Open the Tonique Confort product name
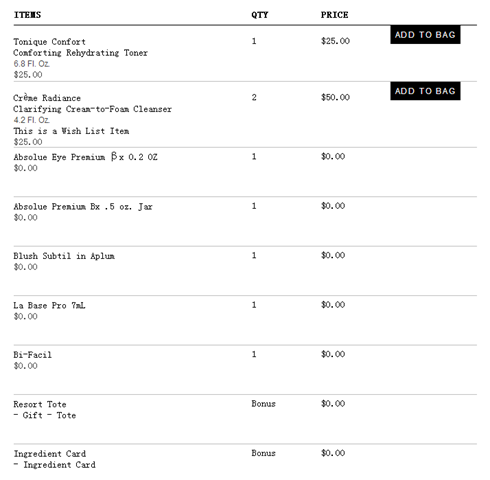490x480 pixels. 49,42
